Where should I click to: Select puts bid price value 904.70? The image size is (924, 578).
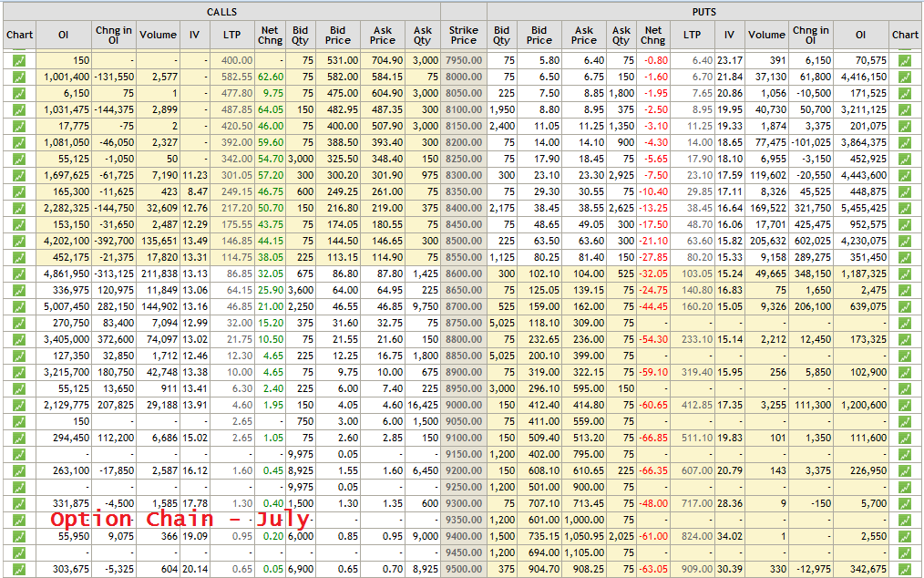pyautogui.click(x=545, y=569)
